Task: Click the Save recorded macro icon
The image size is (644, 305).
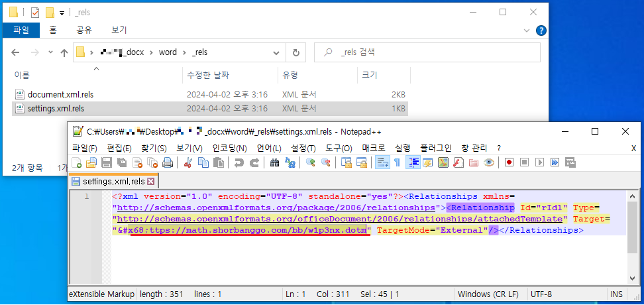Action: (570, 162)
